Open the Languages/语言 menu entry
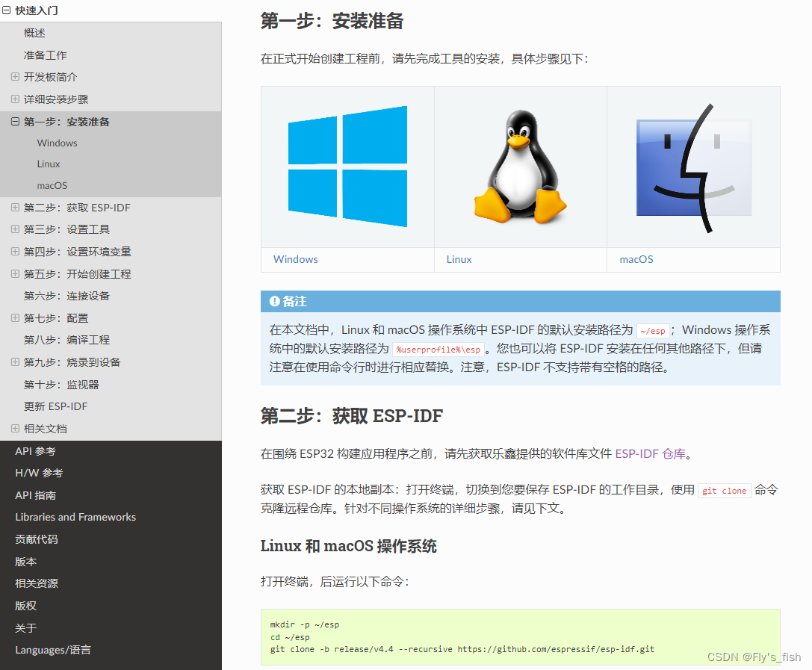Viewport: 812px width, 670px height. click(53, 651)
